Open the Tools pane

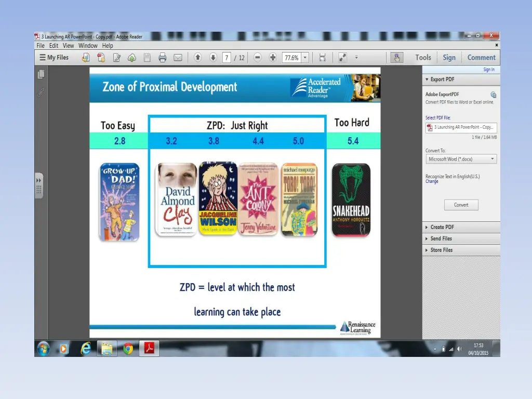[423, 57]
